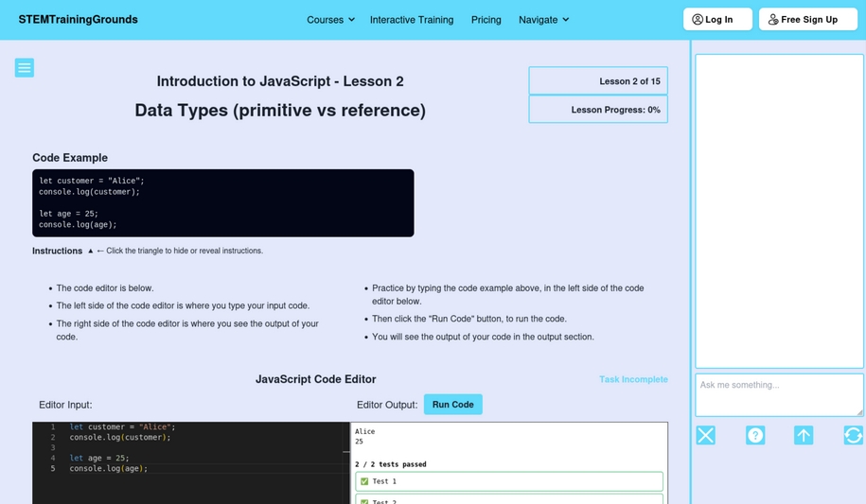Collapse instructions using the triangle toggle
Image resolution: width=866 pixels, height=504 pixels.
tap(91, 251)
